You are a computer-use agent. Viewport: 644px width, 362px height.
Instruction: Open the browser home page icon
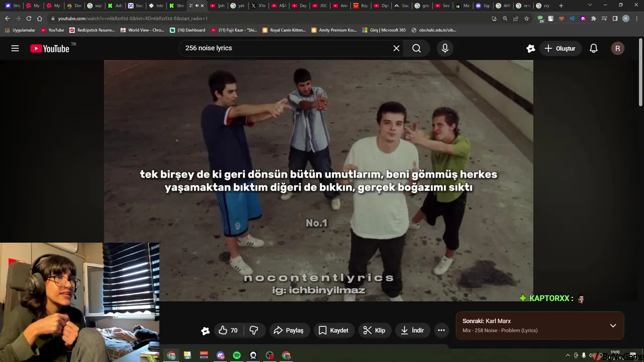[x=40, y=18]
